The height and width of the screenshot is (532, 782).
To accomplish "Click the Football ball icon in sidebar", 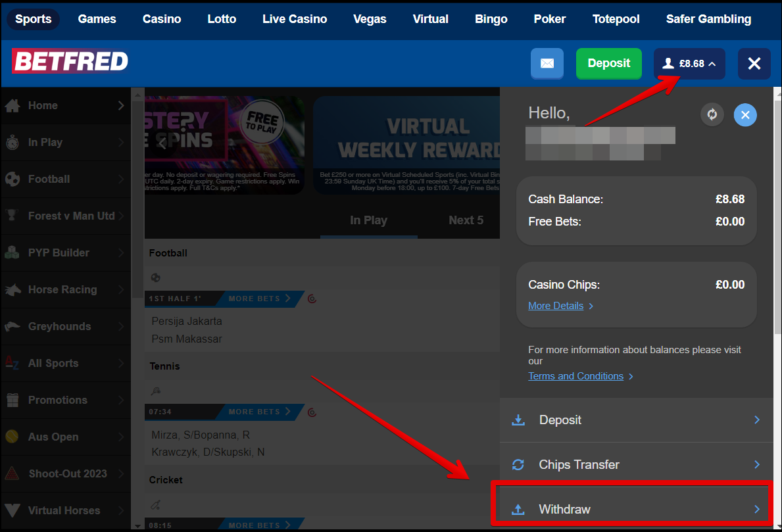I will pyautogui.click(x=12, y=179).
